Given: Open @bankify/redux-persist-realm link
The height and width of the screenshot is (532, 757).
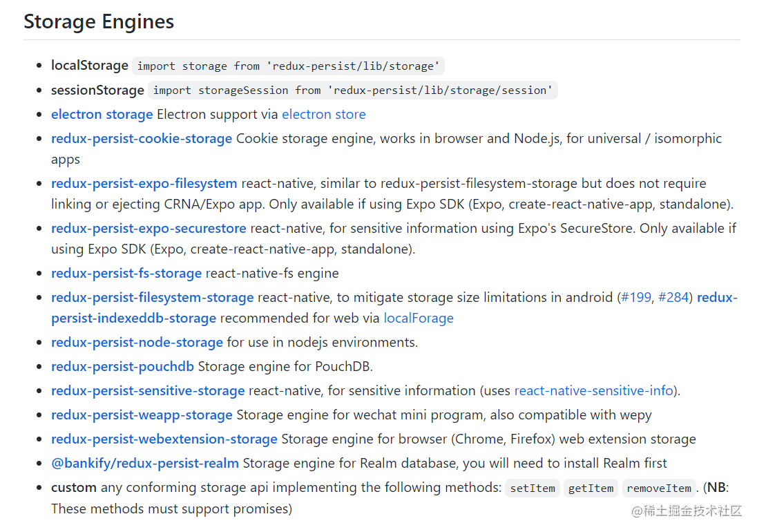Looking at the screenshot, I should point(145,464).
